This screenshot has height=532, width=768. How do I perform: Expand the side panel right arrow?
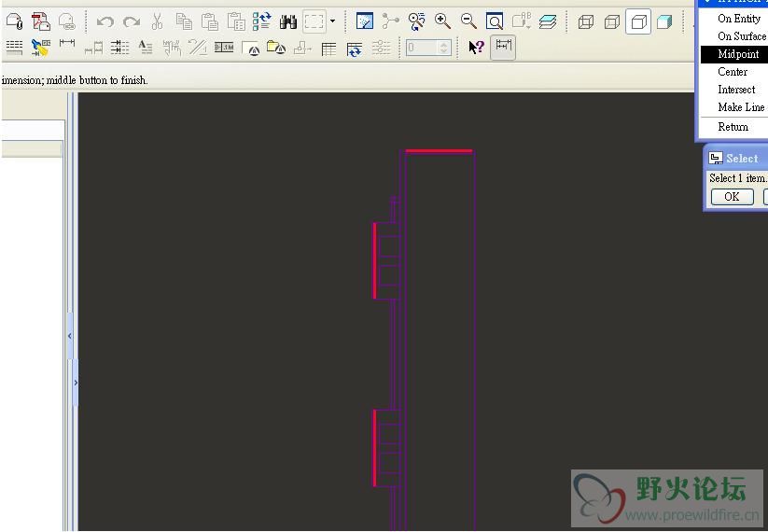pos(76,382)
